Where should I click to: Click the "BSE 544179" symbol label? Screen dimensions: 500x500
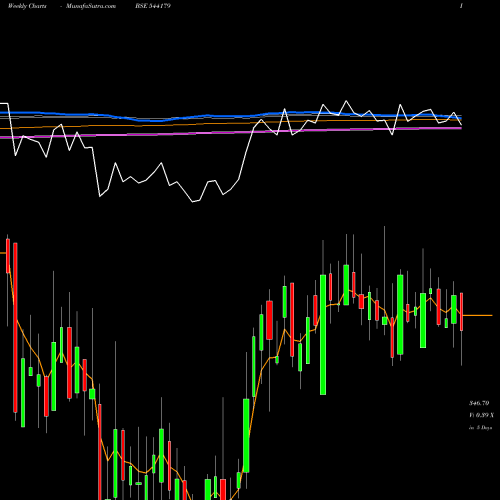[153, 6]
